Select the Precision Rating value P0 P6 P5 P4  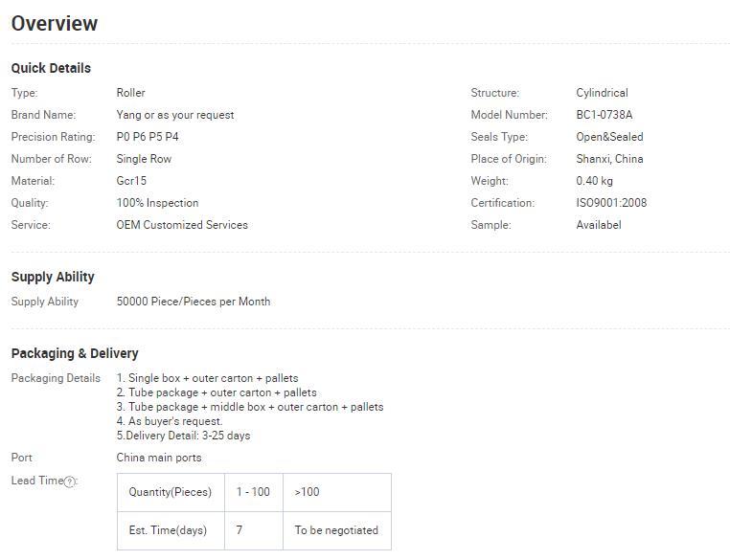[x=148, y=137]
